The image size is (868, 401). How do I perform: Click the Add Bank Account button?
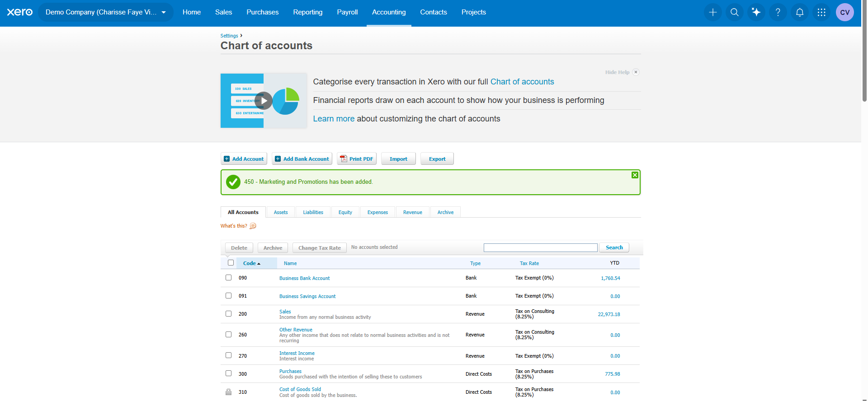click(302, 159)
